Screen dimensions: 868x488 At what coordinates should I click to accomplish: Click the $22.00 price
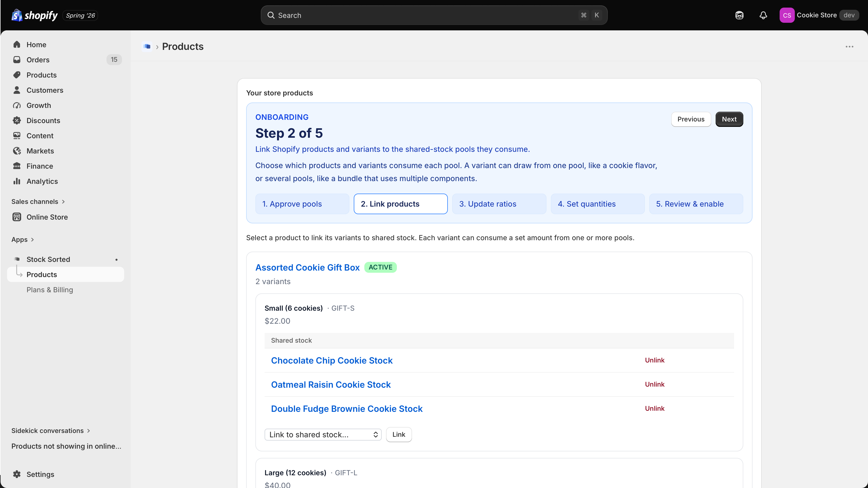click(277, 321)
